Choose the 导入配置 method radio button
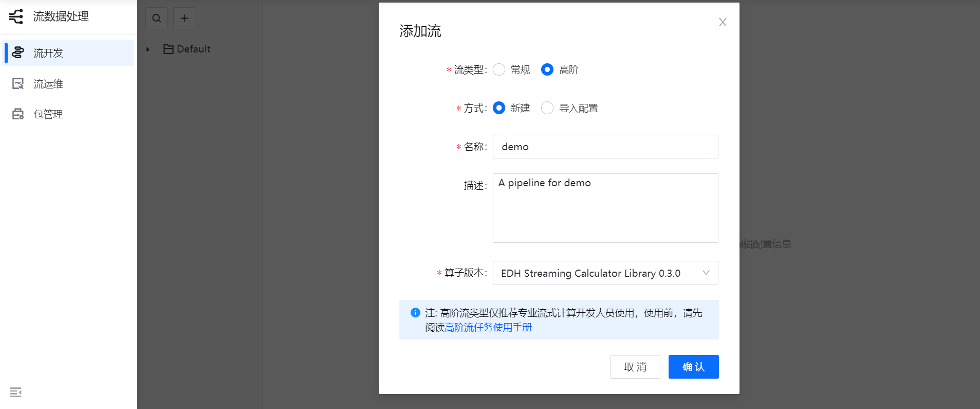 click(547, 108)
